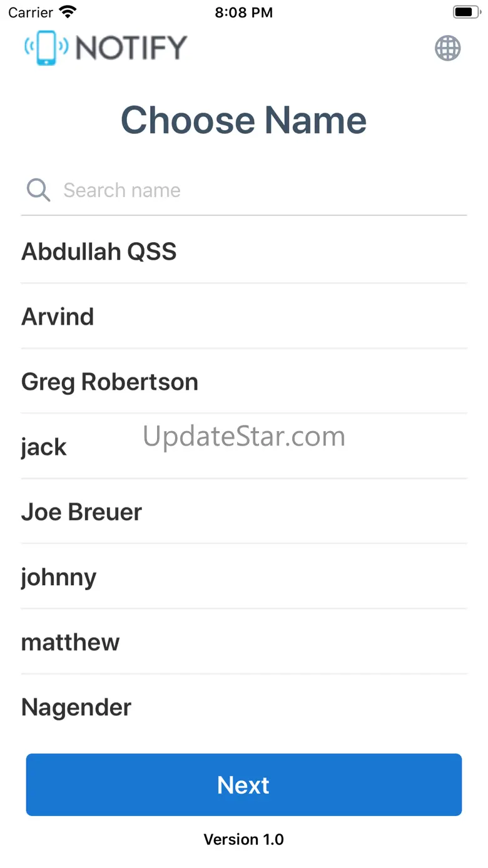
Task: Tap the Notify phone logo icon
Action: 46,48
